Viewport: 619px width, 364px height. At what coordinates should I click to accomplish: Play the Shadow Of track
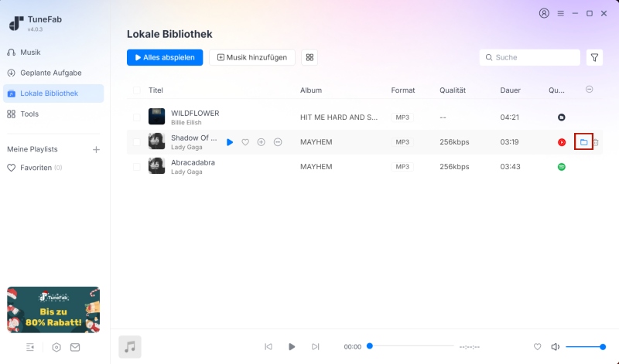(230, 142)
